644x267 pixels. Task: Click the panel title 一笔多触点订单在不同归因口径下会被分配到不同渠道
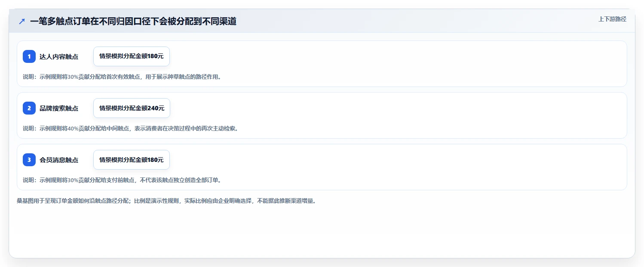click(133, 21)
